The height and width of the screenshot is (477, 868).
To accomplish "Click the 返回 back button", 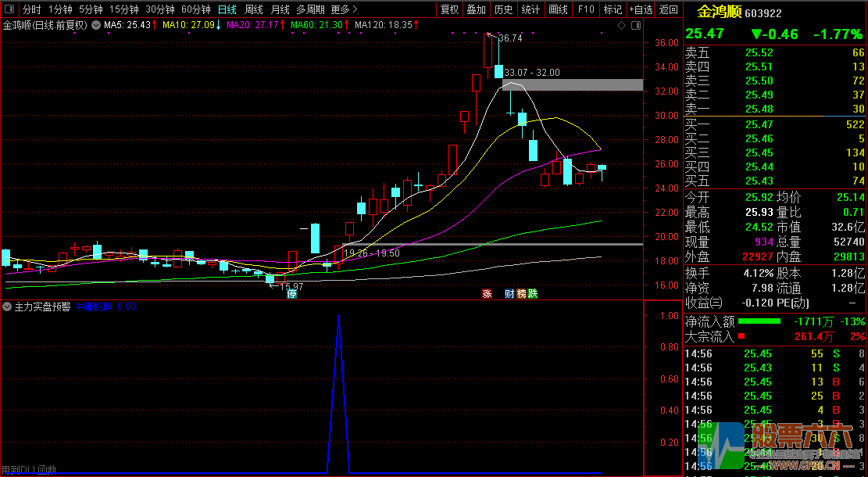I will pyautogui.click(x=669, y=9).
